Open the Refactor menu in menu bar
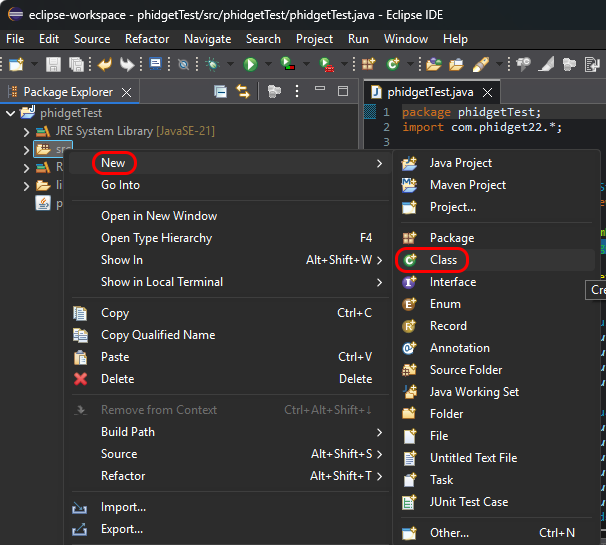Image resolution: width=606 pixels, height=545 pixels. point(147,39)
